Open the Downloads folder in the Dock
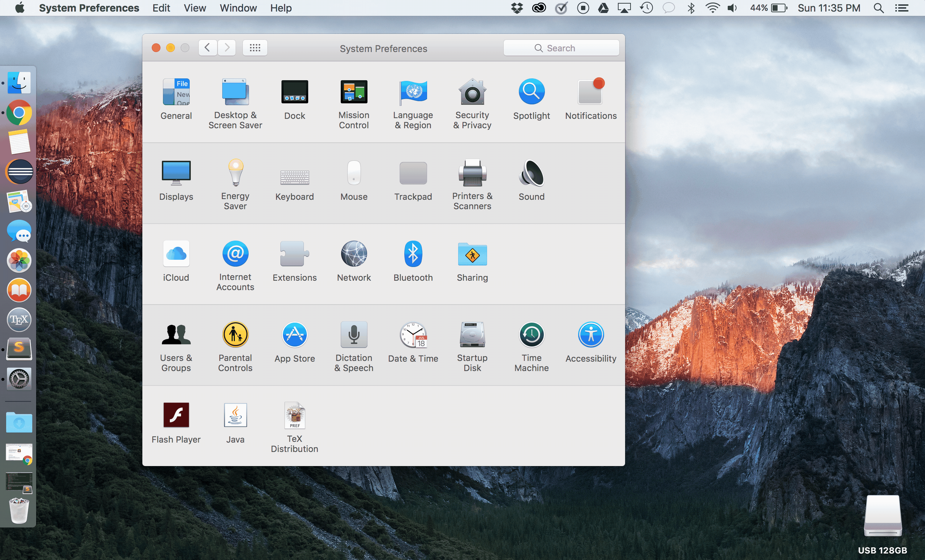This screenshot has width=925, height=560. click(x=19, y=422)
